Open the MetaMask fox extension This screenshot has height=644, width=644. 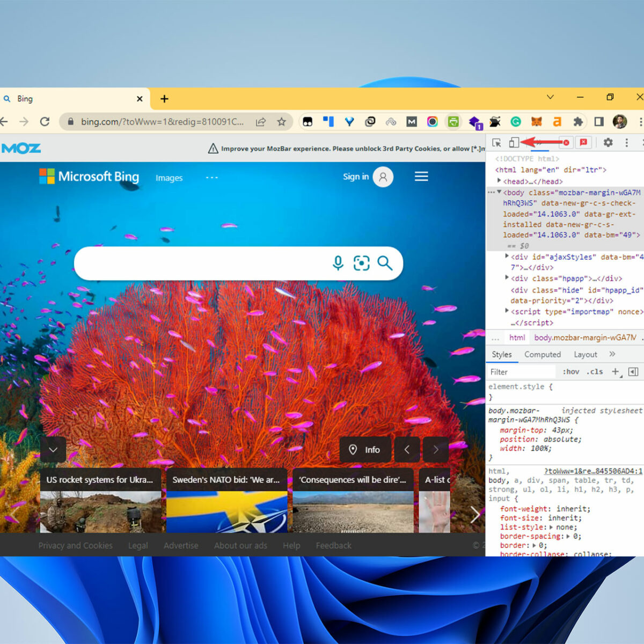(x=536, y=122)
